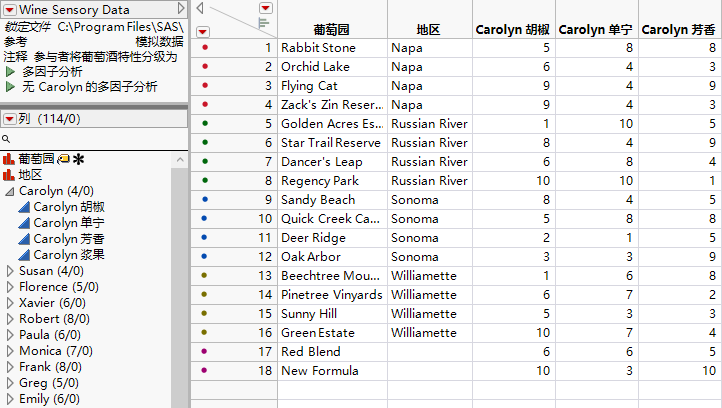
Task: Expand the Monica (7/0) group
Action: (x=10, y=351)
